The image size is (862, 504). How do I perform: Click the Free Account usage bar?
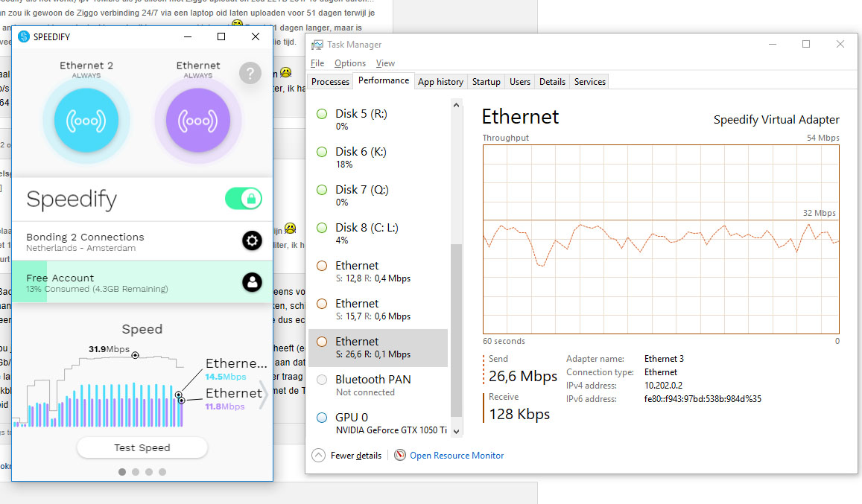(142, 282)
